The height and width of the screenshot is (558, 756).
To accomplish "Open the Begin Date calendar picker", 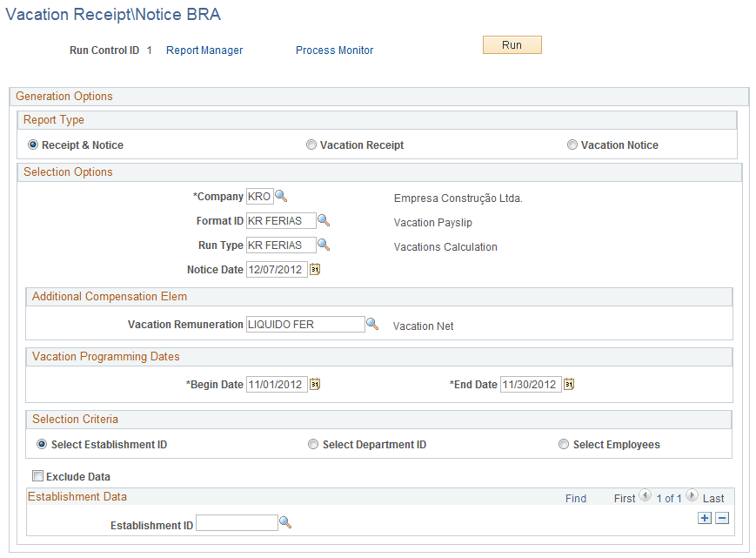I will [x=315, y=385].
